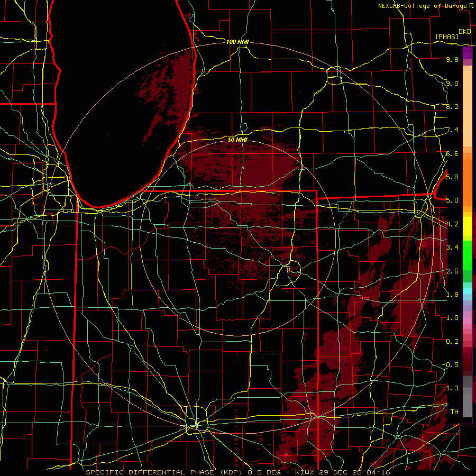Pick the cyan band on the color scale
This screenshot has height=476, width=476.
pos(467,291)
